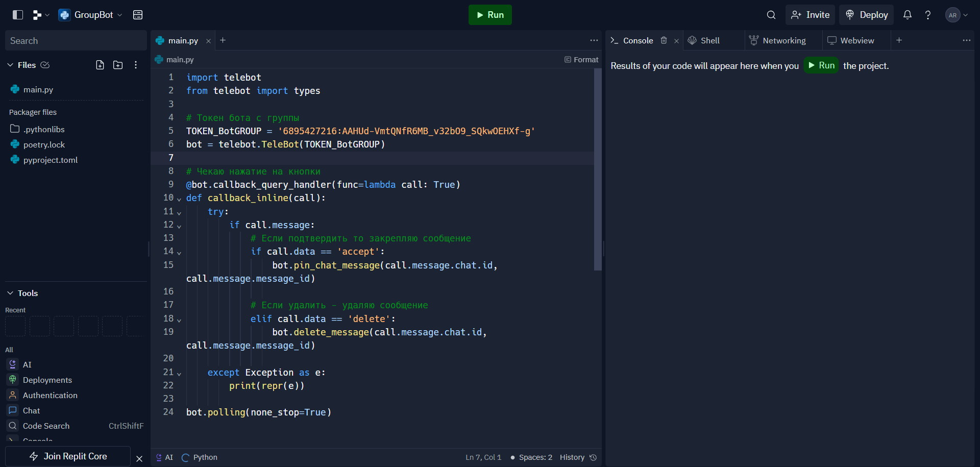Open the .pythonlibs folder
Screen dimensions: 980x467
[x=76, y=129]
